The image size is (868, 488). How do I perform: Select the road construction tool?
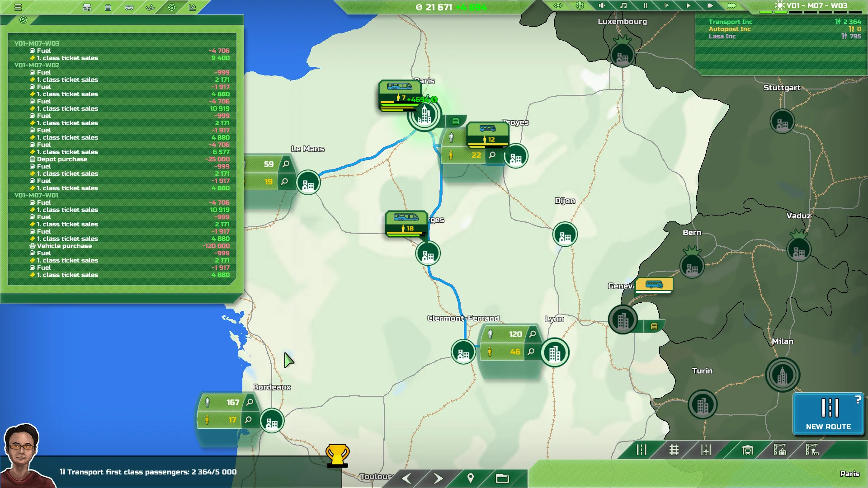click(x=642, y=450)
